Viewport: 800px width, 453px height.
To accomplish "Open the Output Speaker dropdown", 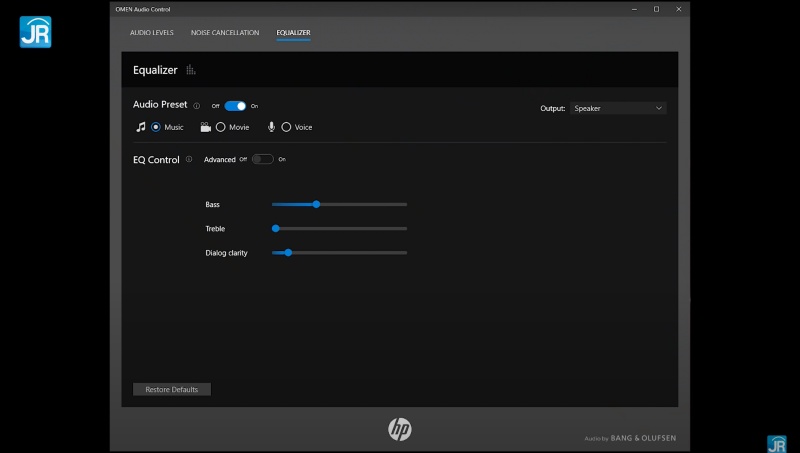I will point(618,108).
